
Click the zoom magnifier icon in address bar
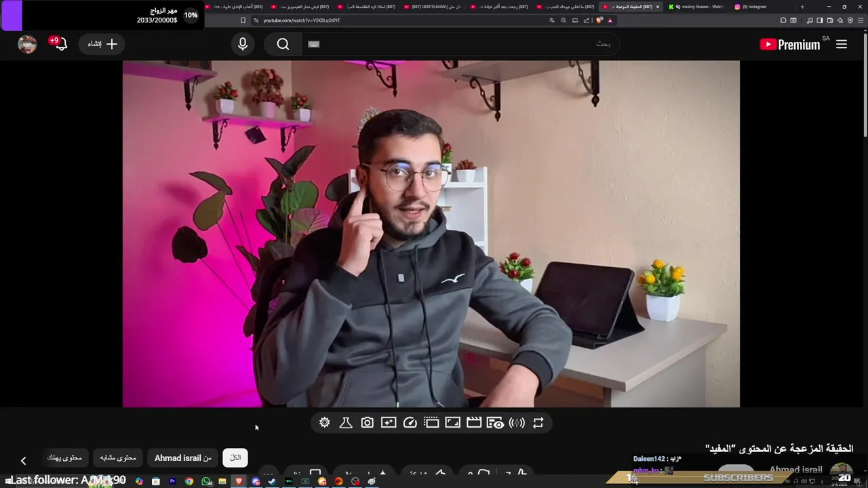[563, 20]
